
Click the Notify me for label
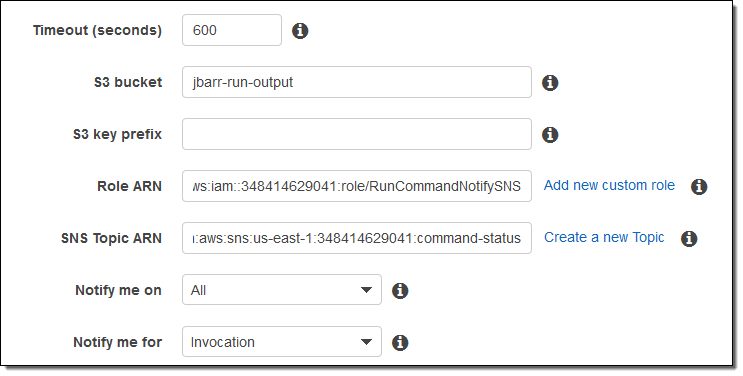click(x=118, y=342)
